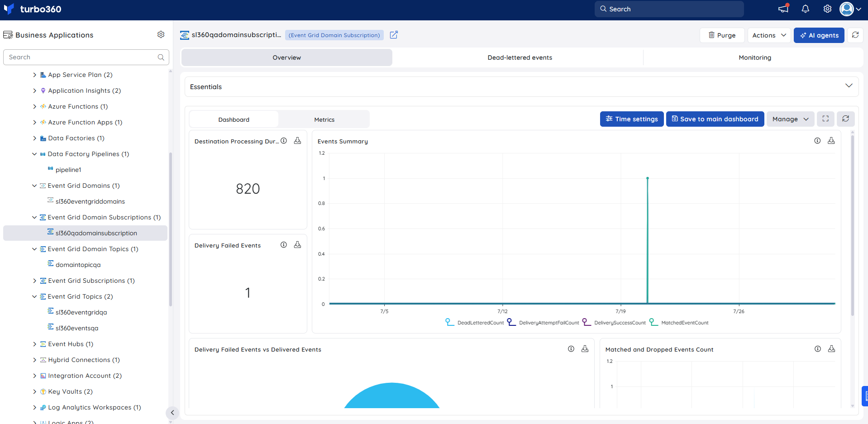Expand the Essentials section
This screenshot has height=424, width=868.
849,86
